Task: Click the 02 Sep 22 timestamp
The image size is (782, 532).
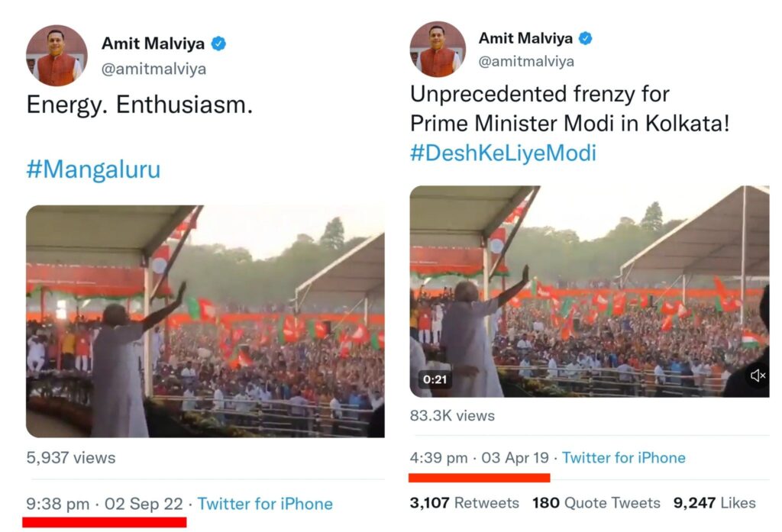Action: click(144, 504)
